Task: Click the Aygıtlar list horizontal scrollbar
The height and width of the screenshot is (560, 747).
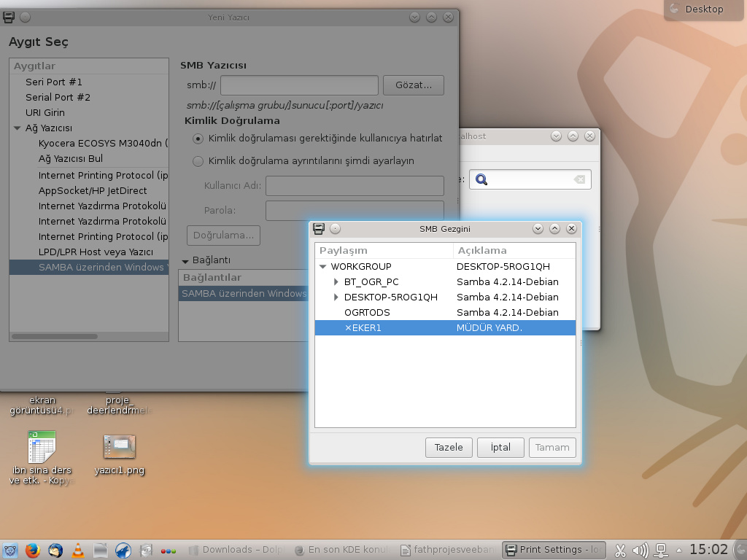Action: (55, 336)
